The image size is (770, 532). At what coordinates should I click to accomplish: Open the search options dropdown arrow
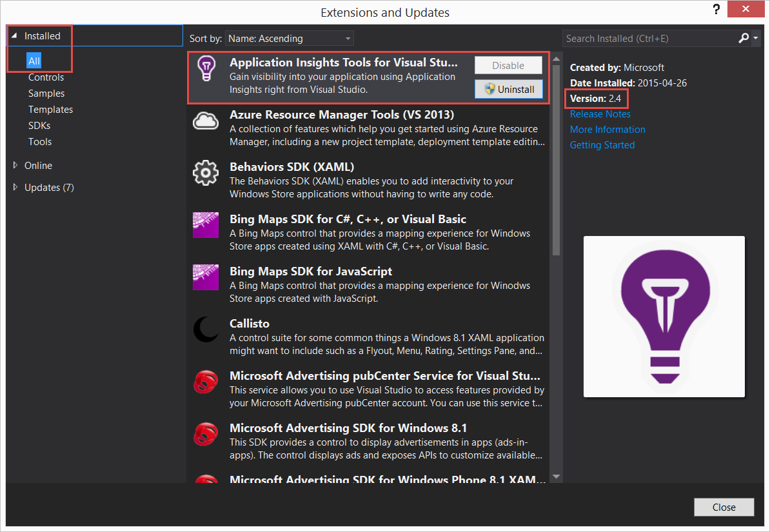click(x=756, y=38)
